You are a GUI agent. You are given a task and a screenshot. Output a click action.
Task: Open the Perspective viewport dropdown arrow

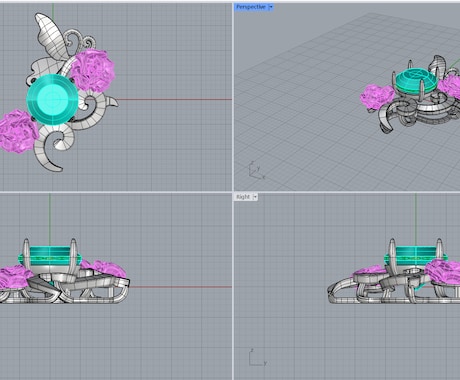click(271, 7)
